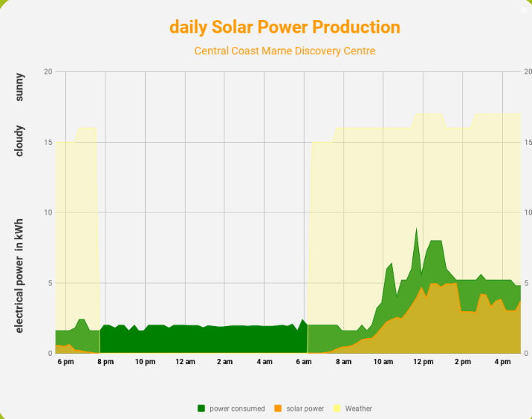532x419 pixels.
Task: Click the 4 pm label on time axis
Action: coord(502,362)
